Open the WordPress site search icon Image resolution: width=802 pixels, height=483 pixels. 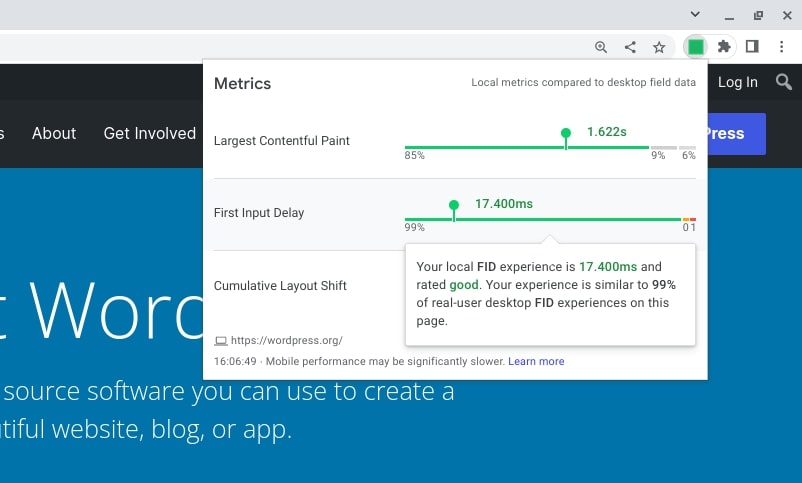(x=783, y=82)
